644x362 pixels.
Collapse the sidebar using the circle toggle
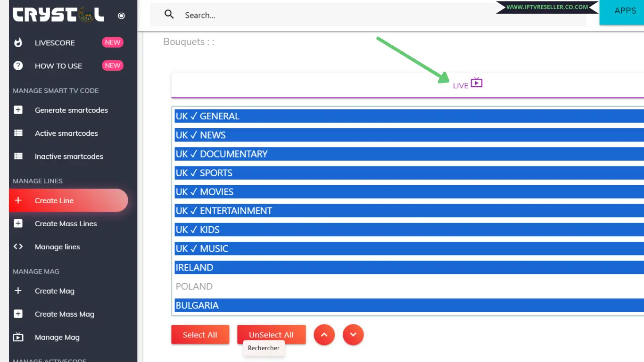[x=121, y=16]
